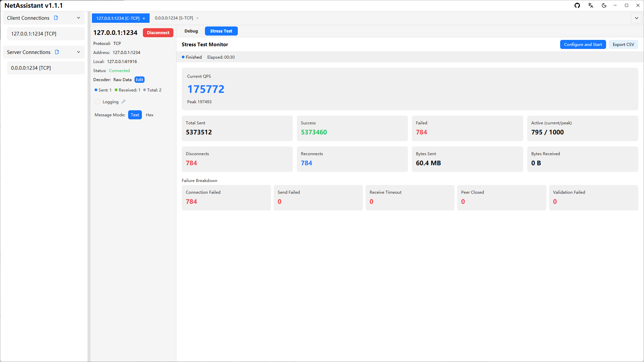Enable the Logging checkbox
The image size is (644, 362).
[x=97, y=102]
